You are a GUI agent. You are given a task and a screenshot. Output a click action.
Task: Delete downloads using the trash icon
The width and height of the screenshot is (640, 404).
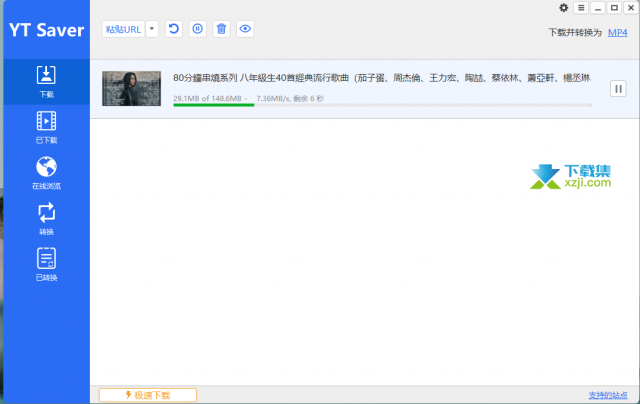221,29
